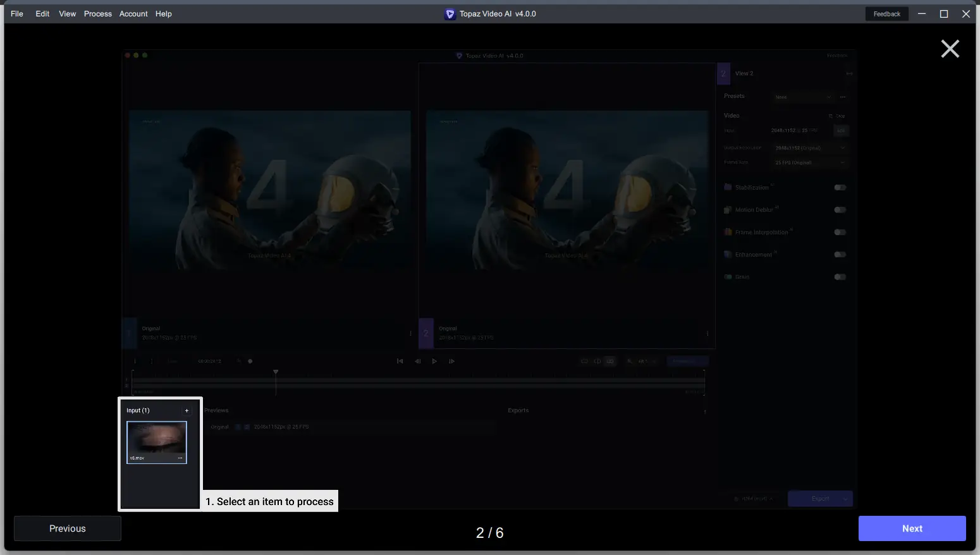Go to the Next tutorial step

click(x=912, y=528)
